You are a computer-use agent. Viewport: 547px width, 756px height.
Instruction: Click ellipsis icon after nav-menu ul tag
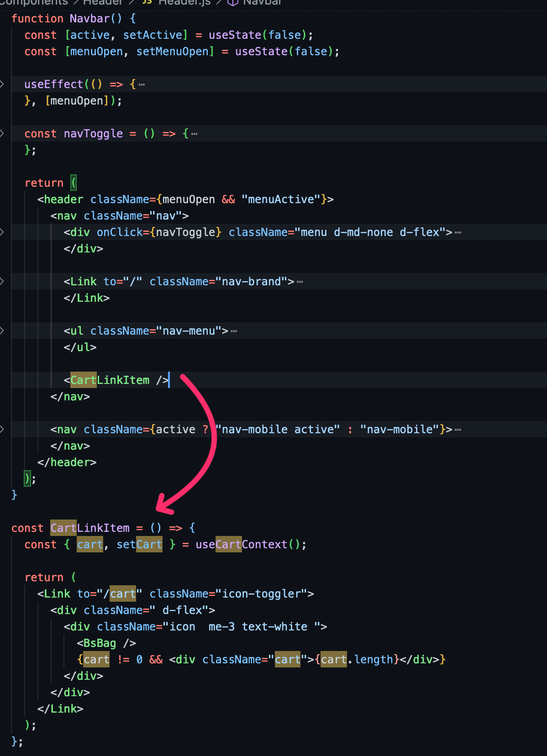pos(234,331)
